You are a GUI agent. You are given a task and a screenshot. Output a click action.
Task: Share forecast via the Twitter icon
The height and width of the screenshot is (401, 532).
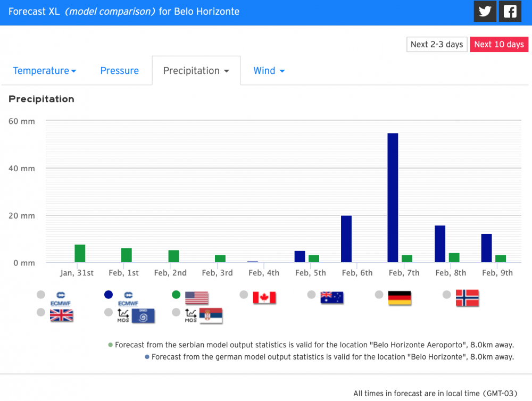[485, 12]
